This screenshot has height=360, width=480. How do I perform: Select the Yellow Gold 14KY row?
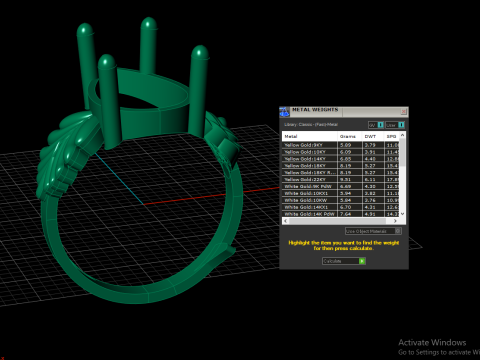point(340,159)
